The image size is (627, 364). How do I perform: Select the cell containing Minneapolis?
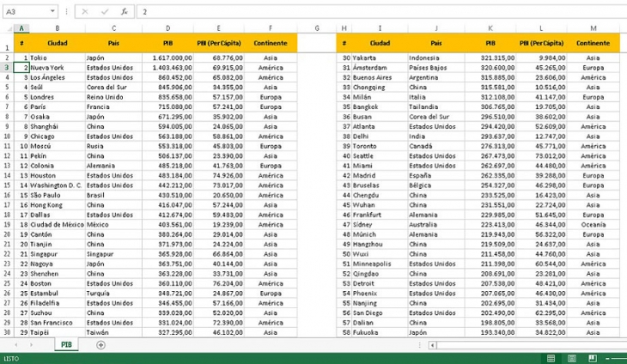380,264
